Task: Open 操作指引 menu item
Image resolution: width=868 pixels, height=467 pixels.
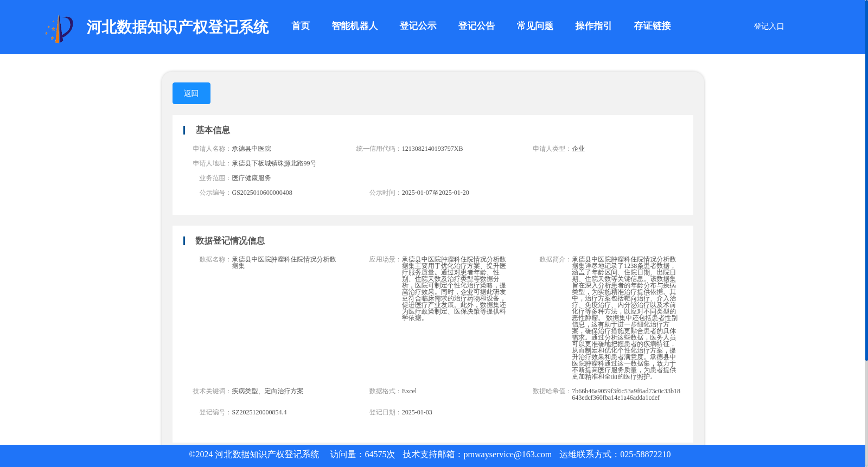Action: click(593, 26)
